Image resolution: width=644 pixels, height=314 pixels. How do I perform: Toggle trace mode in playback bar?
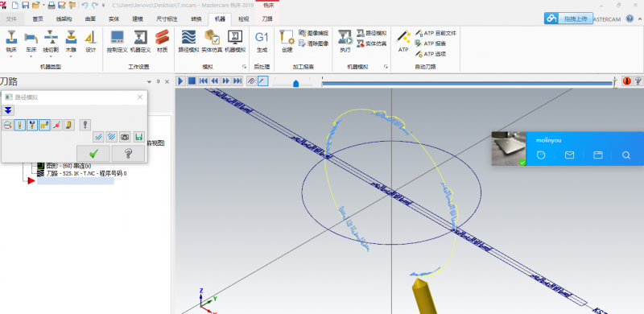[x=251, y=81]
